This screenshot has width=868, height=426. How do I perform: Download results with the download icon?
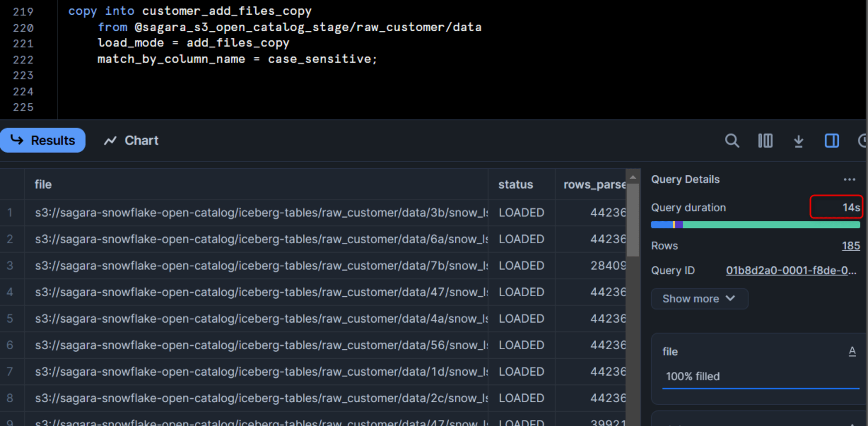798,141
